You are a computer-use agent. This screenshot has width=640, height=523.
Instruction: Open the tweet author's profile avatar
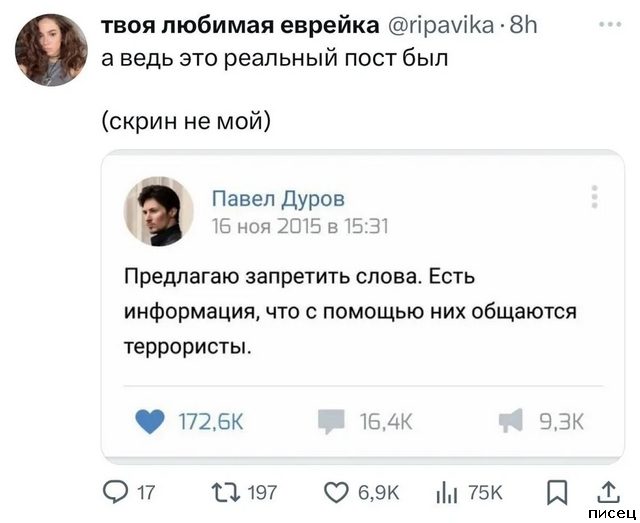52,49
